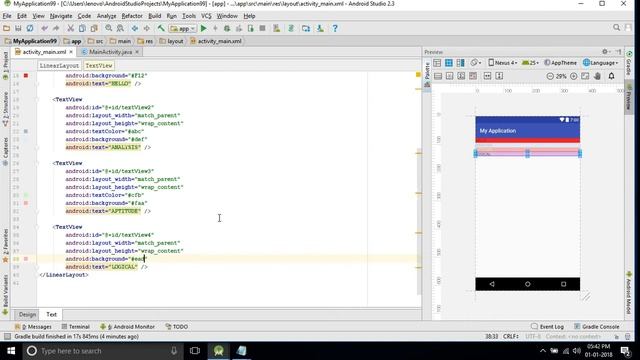Click the Save All toolbar icon
Screen dimensions: 640x360
click(18, 28)
